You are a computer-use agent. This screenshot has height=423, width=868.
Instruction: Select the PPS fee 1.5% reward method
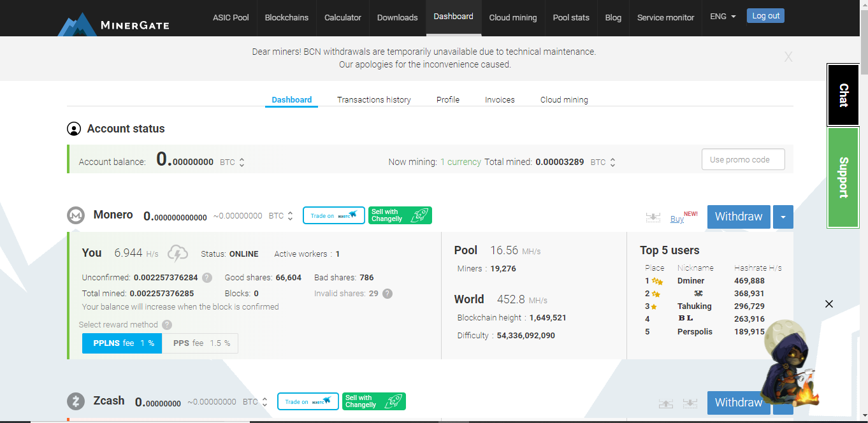[x=200, y=343]
